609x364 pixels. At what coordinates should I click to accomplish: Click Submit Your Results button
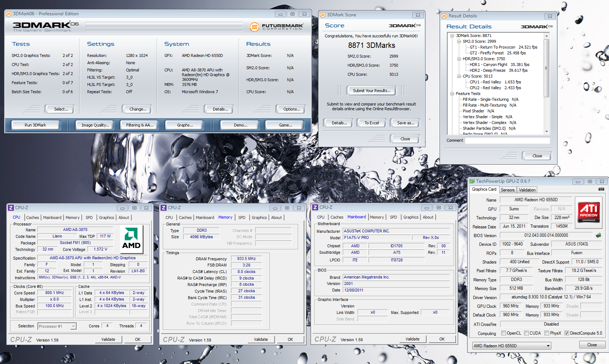(372, 91)
